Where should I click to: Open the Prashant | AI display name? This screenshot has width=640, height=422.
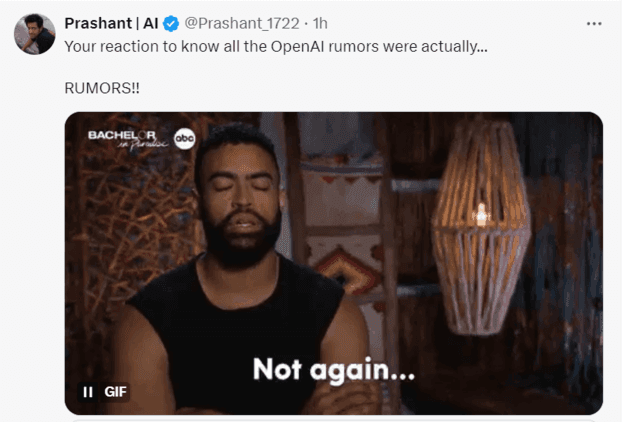(111, 23)
